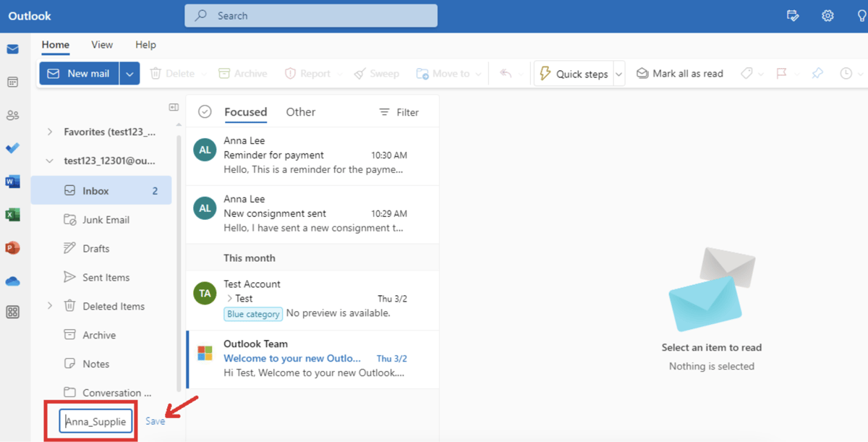The width and height of the screenshot is (868, 442).
Task: Open the Other inbox tab
Action: tap(300, 111)
